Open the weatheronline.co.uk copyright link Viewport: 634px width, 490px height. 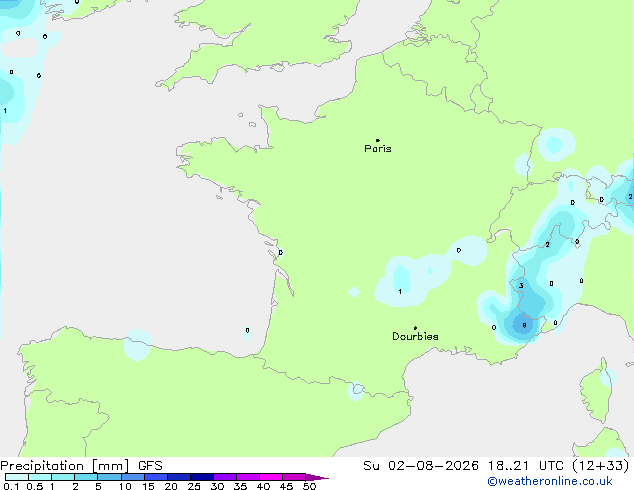tap(550, 481)
